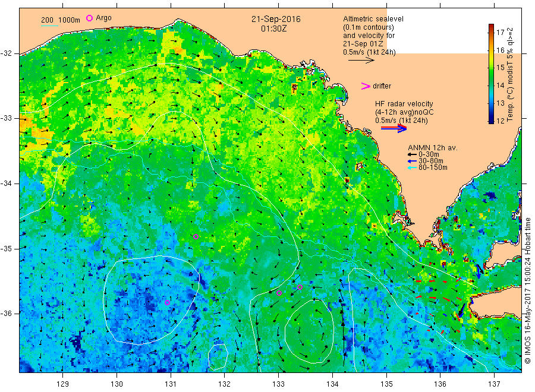Select Argo float marker nearest 133 east longitude
Image resolution: width=535 pixels, height=392 pixels.
[x=279, y=293]
